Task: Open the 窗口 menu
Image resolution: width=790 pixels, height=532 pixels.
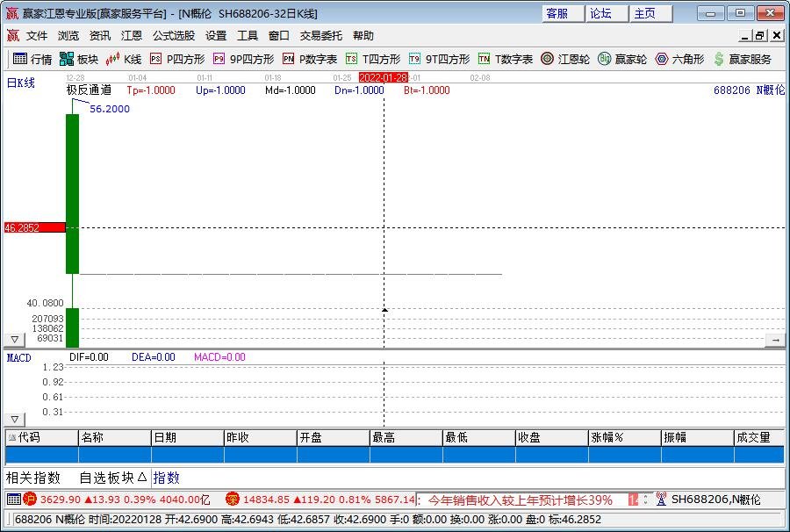Action: (x=278, y=35)
